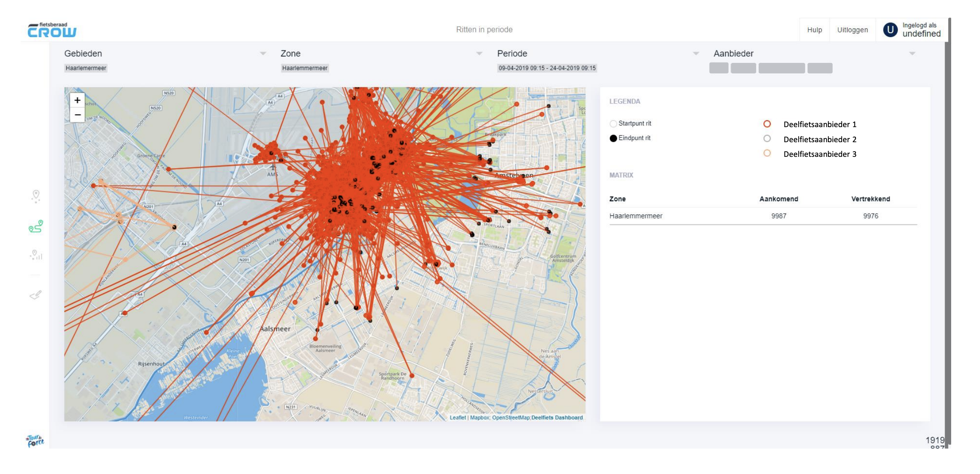
Task: Click Uitloggen in the header
Action: pyautogui.click(x=852, y=30)
